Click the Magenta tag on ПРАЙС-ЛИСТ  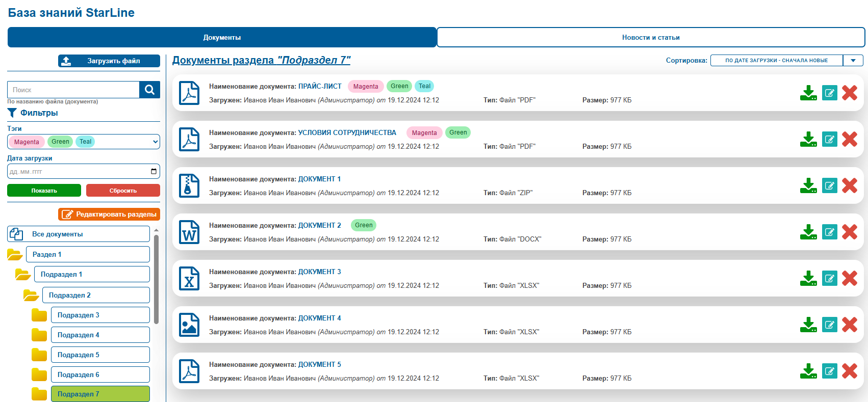(x=366, y=86)
